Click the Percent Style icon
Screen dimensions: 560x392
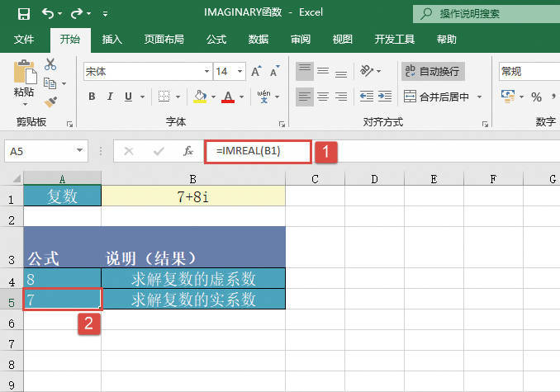coord(537,97)
